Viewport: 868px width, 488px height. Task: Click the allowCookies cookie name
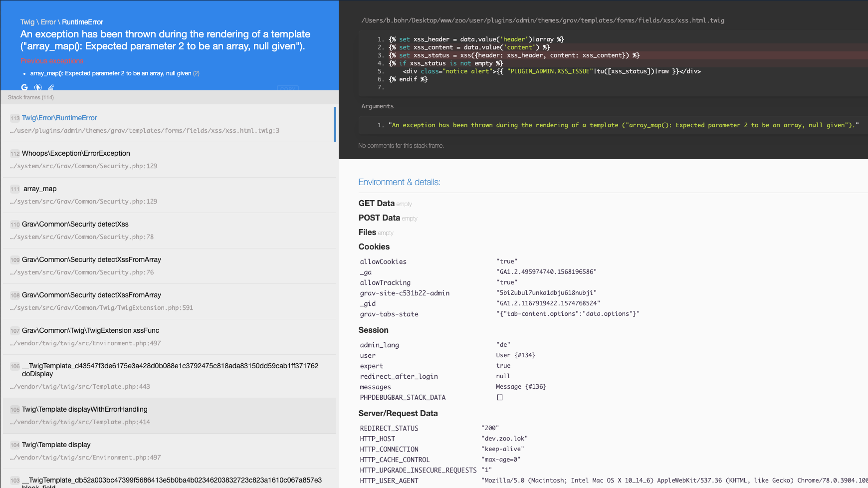click(383, 261)
